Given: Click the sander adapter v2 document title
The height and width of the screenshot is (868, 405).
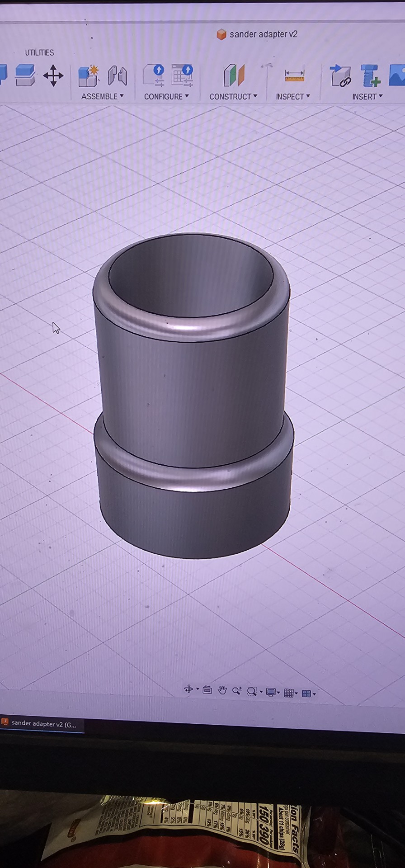Looking at the screenshot, I should pyautogui.click(x=263, y=34).
